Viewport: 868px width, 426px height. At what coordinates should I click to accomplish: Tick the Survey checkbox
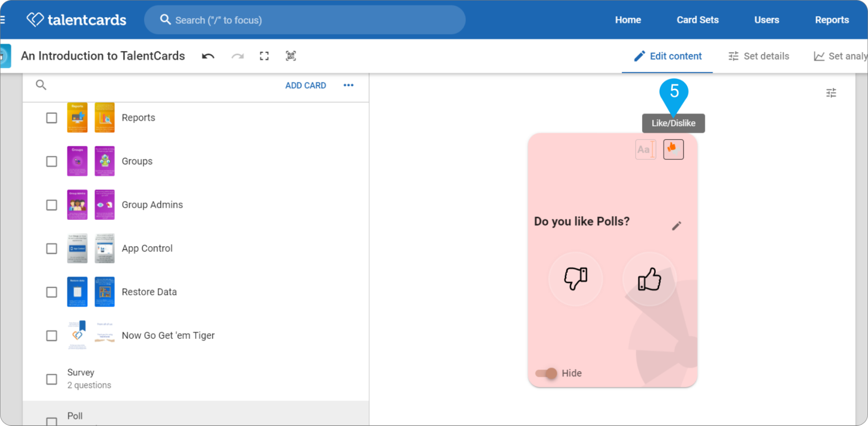click(x=52, y=379)
